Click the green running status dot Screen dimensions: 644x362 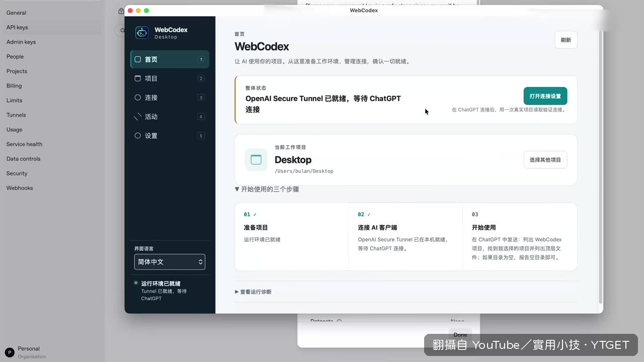click(136, 283)
